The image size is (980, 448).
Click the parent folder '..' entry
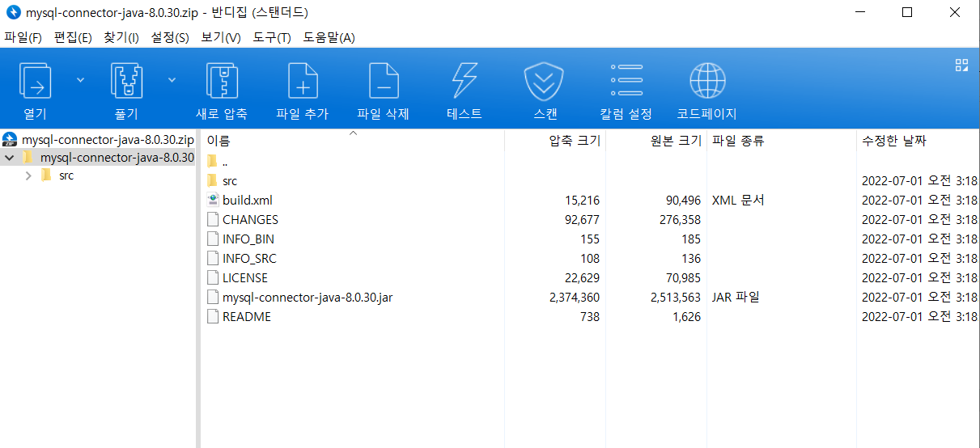click(225, 162)
